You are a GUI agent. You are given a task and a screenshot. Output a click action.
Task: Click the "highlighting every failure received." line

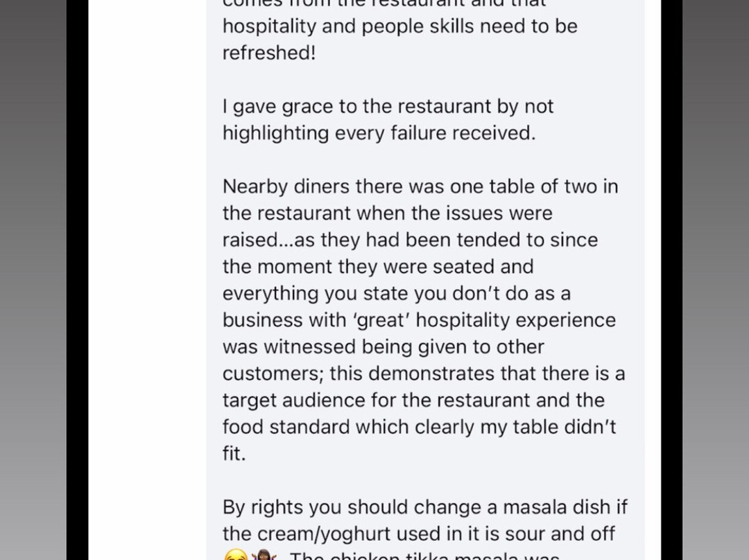point(379,133)
